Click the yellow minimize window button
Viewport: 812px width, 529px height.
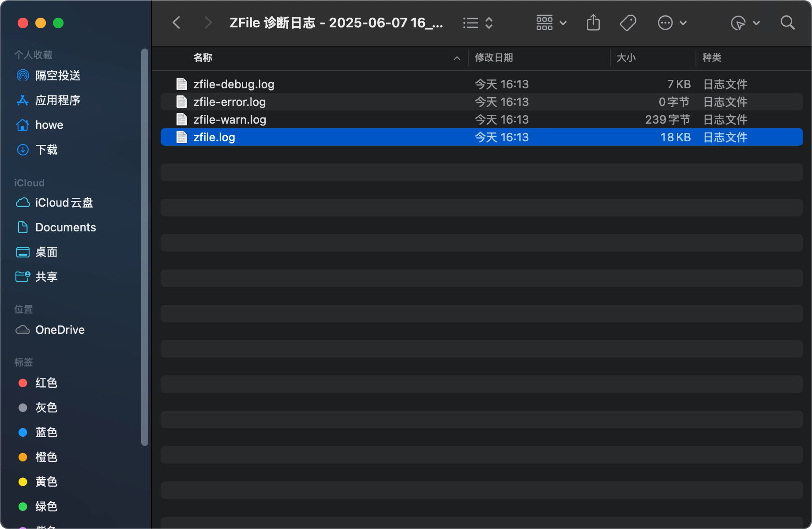click(x=41, y=23)
